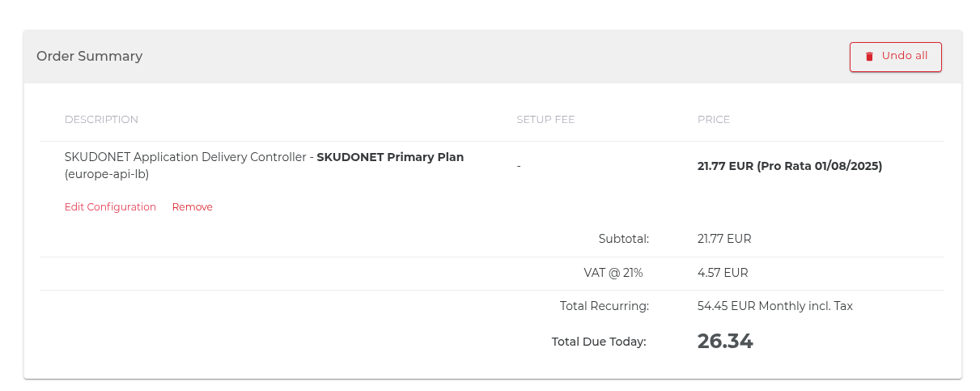Click the Total Recurring label
Viewport: 980px width, 391px height.
pyautogui.click(x=605, y=307)
